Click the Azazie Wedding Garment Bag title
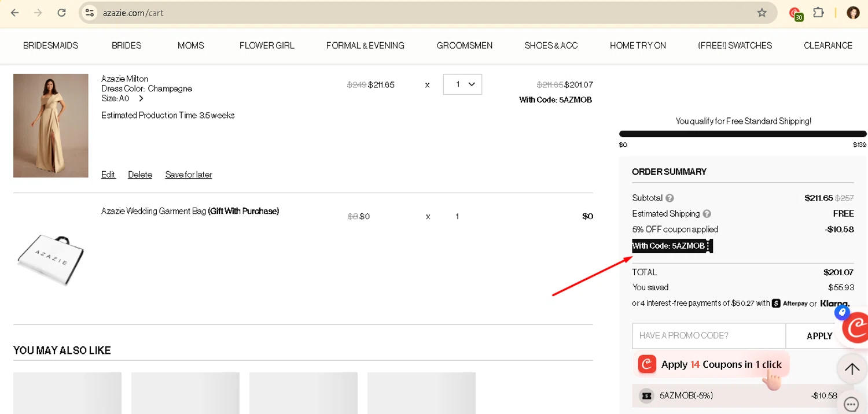This screenshot has width=868, height=414. click(x=190, y=211)
